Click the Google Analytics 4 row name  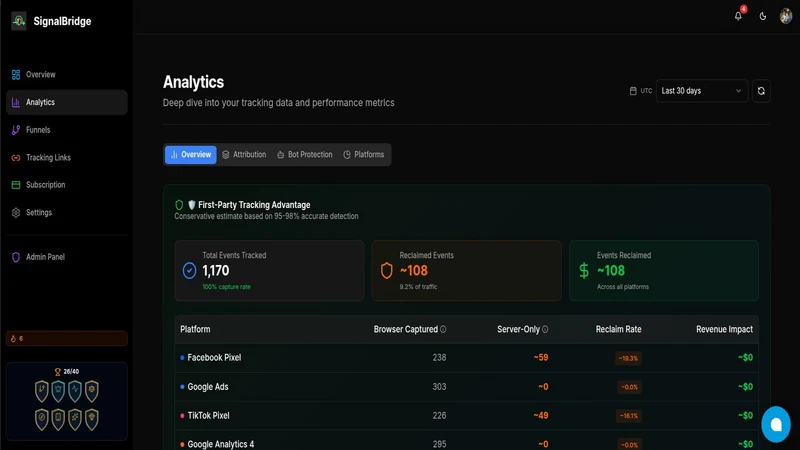coord(220,444)
